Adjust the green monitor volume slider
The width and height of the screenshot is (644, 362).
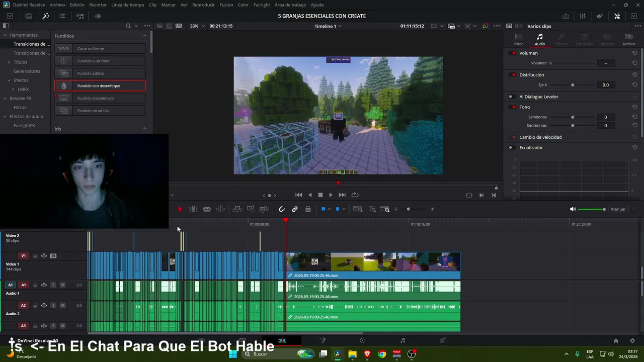(592, 209)
